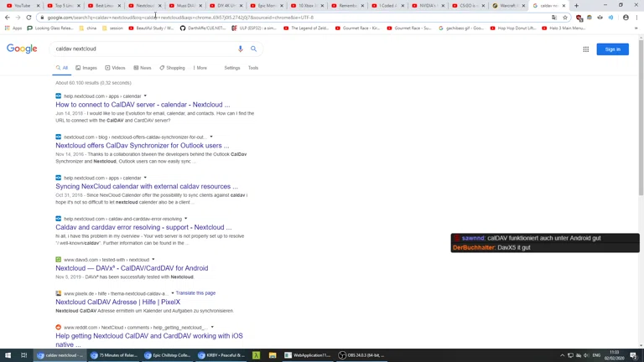Image resolution: width=644 pixels, height=362 pixels.
Task: Open the DarthAffe/CUE.NET bookmark
Action: [x=203, y=28]
